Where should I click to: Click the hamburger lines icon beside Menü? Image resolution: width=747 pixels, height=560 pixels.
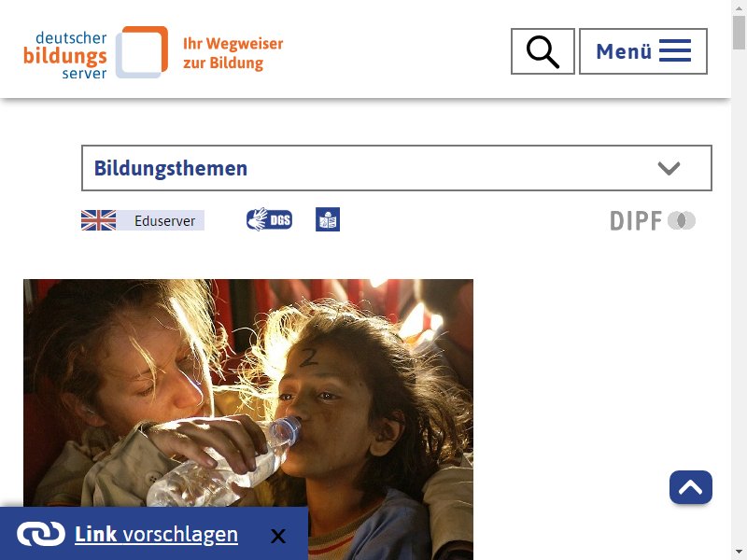pos(675,51)
